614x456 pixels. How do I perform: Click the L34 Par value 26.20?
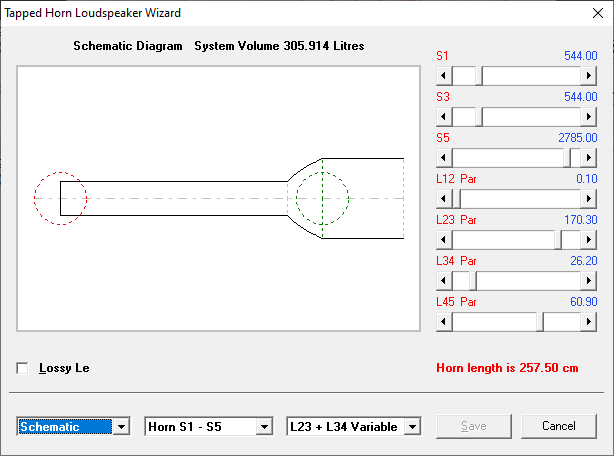click(583, 261)
